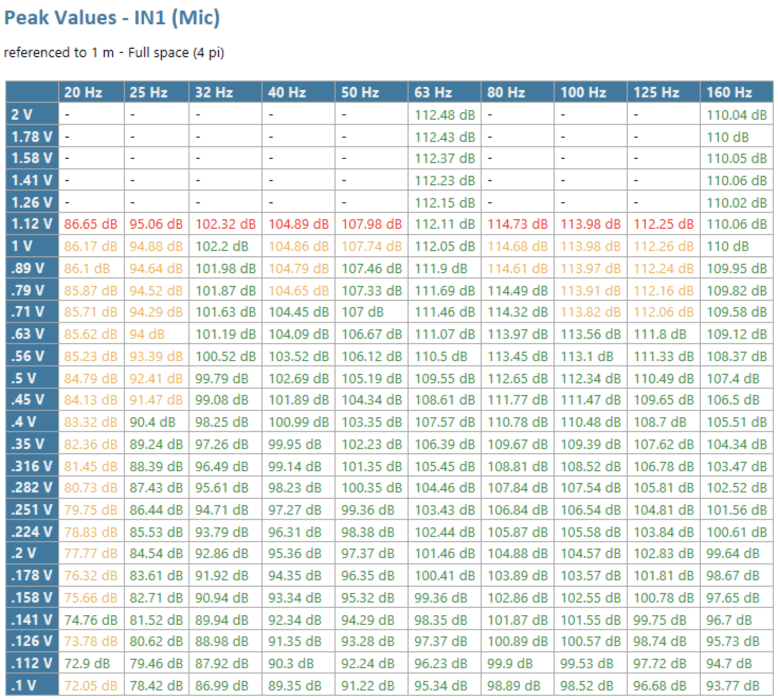Screen dimensions: 778x700
Task: Click the .71 V row header
Action: [x=32, y=312]
